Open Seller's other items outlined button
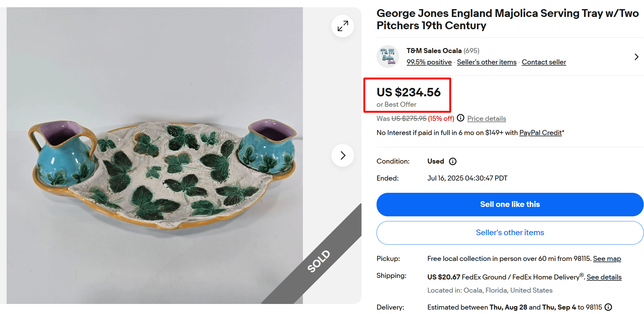 510,233
